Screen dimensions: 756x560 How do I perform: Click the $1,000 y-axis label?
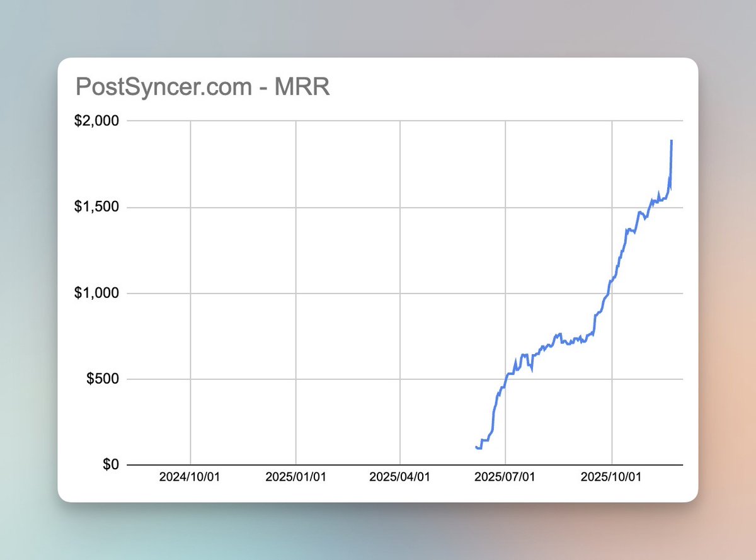pos(96,293)
